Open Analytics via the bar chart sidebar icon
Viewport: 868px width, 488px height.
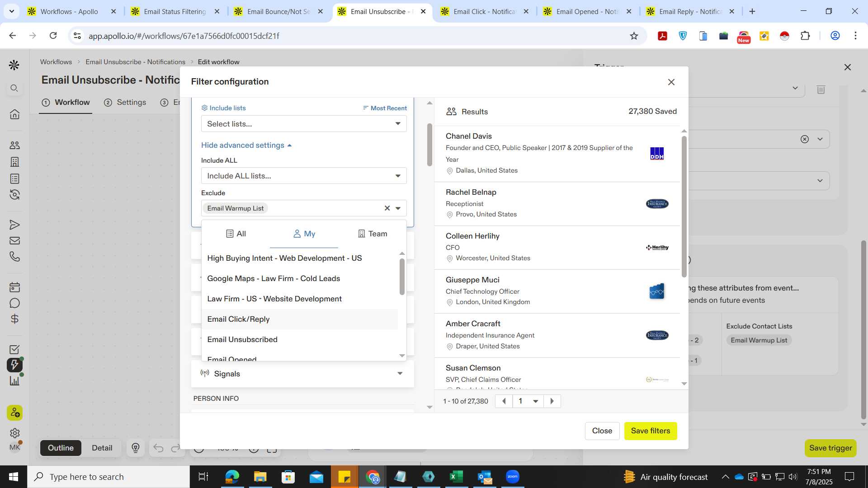(x=14, y=380)
